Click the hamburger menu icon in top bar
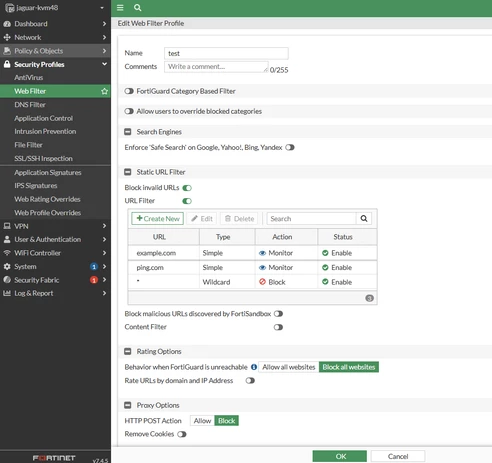Screen dimensions: 492x463 [x=120, y=8]
